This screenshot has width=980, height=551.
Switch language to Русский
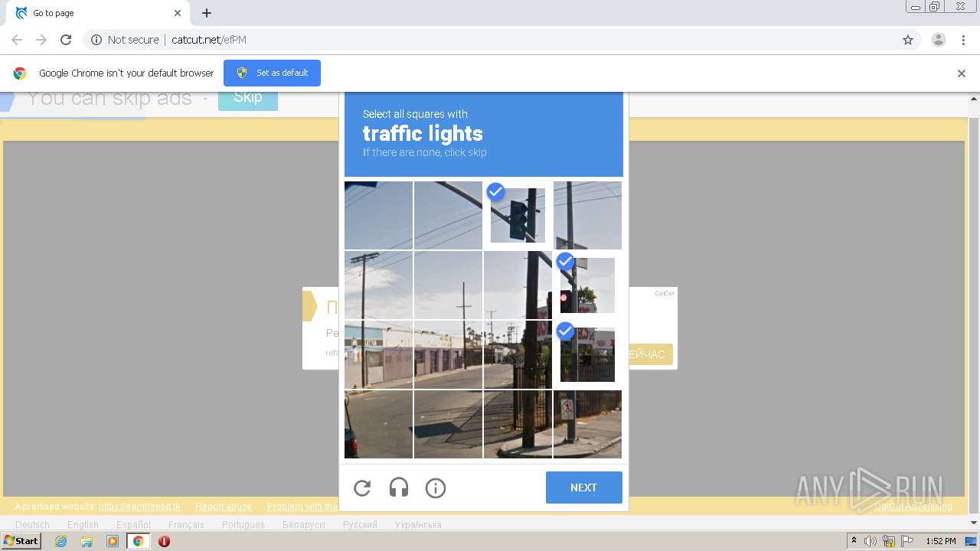[360, 525]
